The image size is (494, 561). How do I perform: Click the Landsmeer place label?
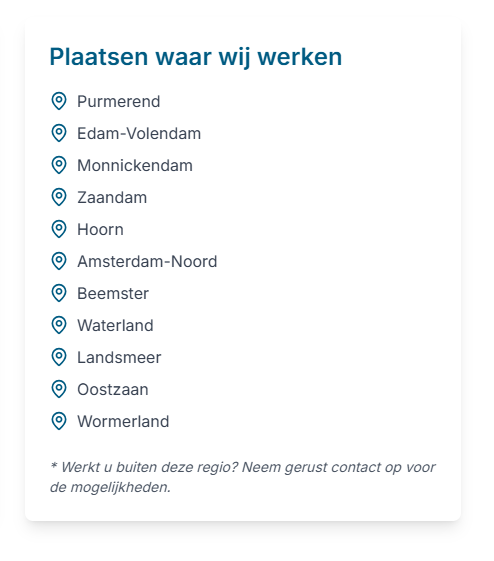pyautogui.click(x=119, y=357)
